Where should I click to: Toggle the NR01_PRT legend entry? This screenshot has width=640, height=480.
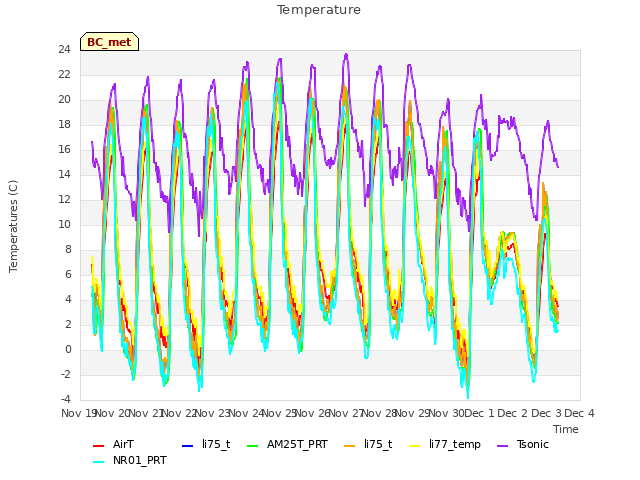click(130, 460)
